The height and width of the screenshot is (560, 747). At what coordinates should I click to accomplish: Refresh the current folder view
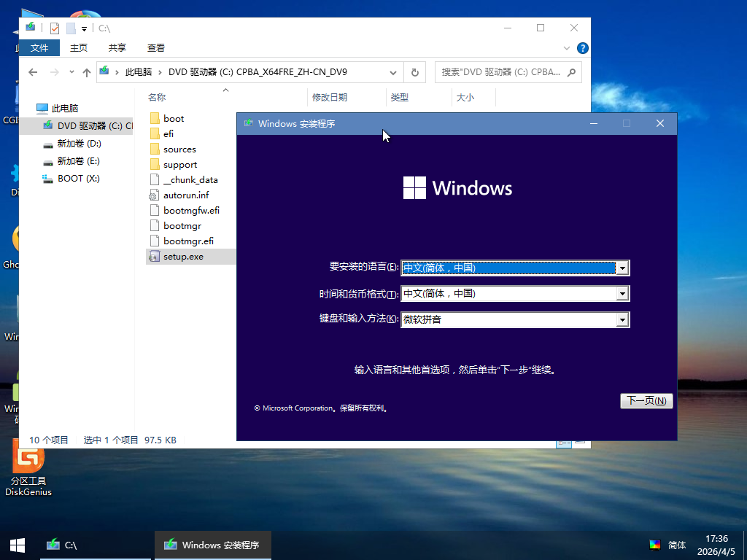414,72
